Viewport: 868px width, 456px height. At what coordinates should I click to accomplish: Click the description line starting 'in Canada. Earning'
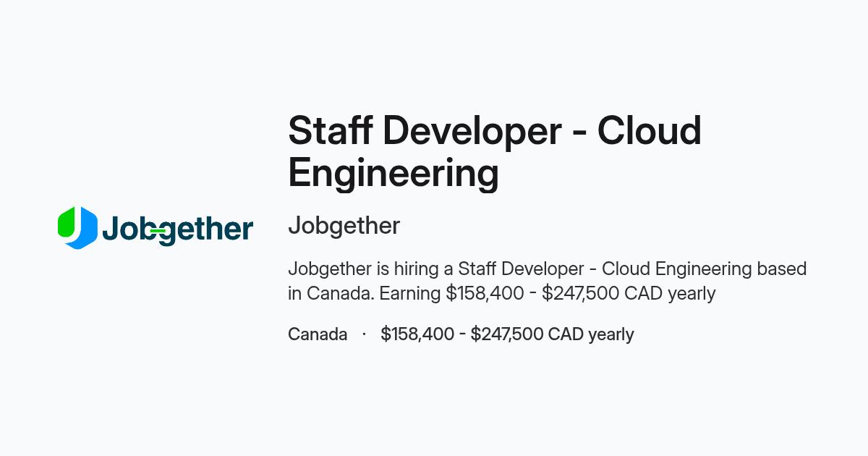point(501,294)
